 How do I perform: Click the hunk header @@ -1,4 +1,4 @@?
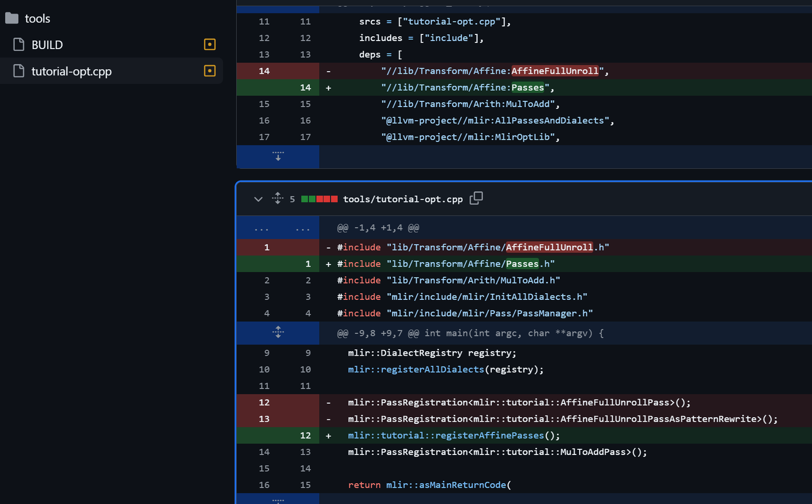378,228
